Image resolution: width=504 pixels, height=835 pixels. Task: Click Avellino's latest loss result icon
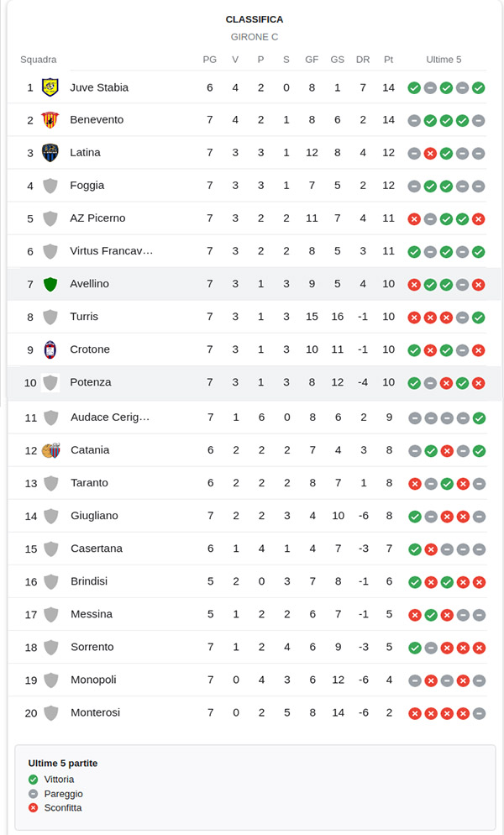pos(479,284)
